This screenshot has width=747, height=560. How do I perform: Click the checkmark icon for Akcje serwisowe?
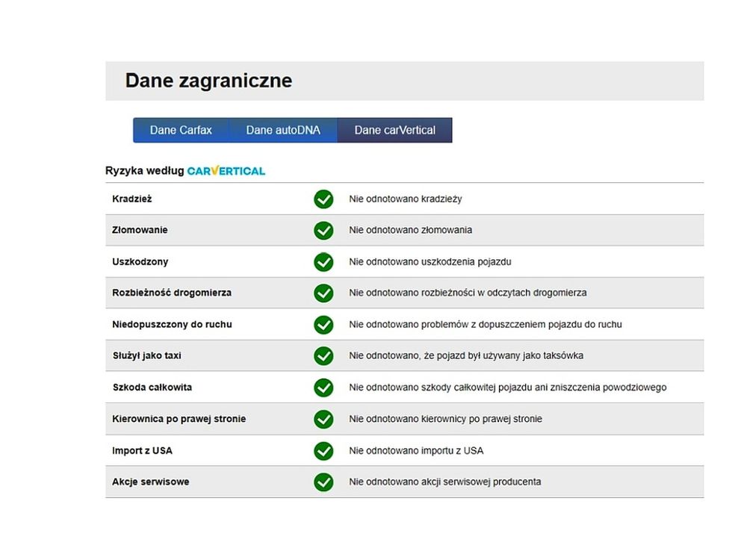[323, 482]
